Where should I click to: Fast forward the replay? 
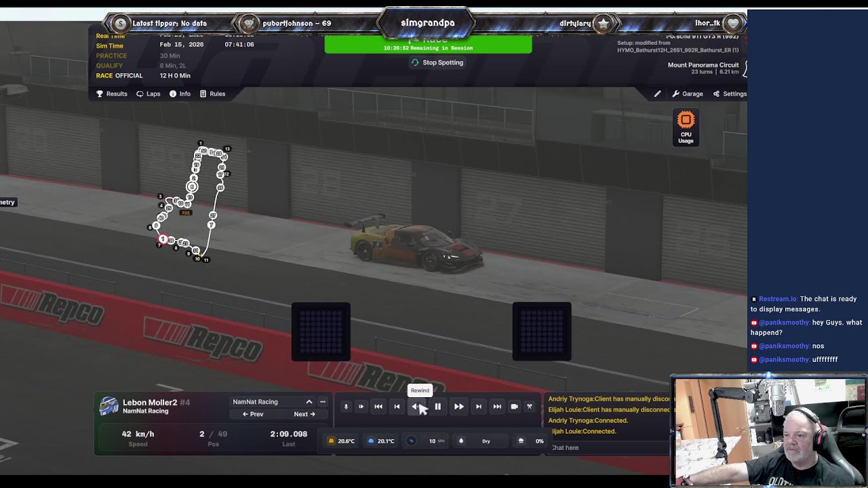coord(459,407)
